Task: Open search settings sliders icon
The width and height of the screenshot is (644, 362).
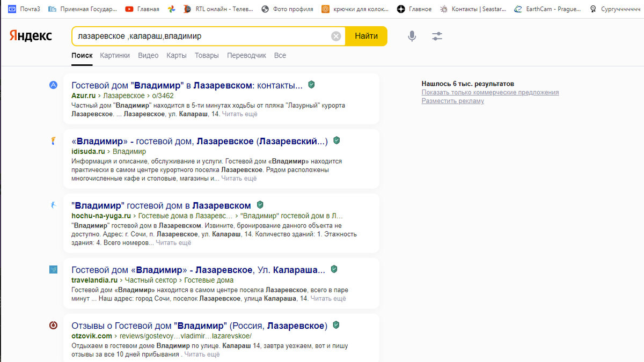Action: pyautogui.click(x=437, y=36)
